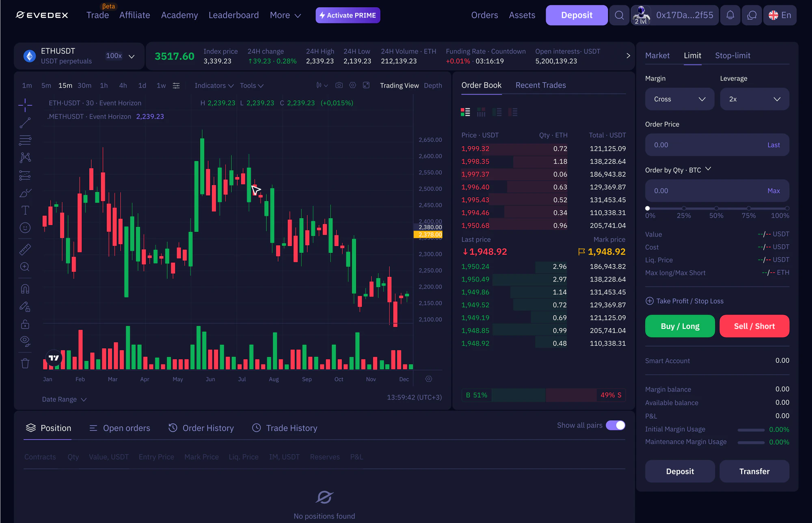The width and height of the screenshot is (812, 523).
Task: Switch chart to Depth view
Action: [433, 86]
